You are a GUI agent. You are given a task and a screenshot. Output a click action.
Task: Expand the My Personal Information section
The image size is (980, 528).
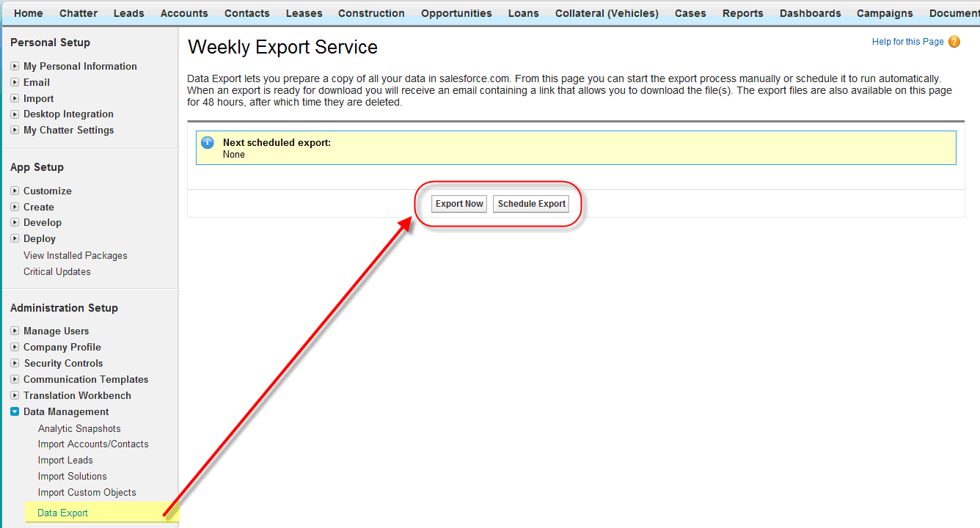point(15,66)
